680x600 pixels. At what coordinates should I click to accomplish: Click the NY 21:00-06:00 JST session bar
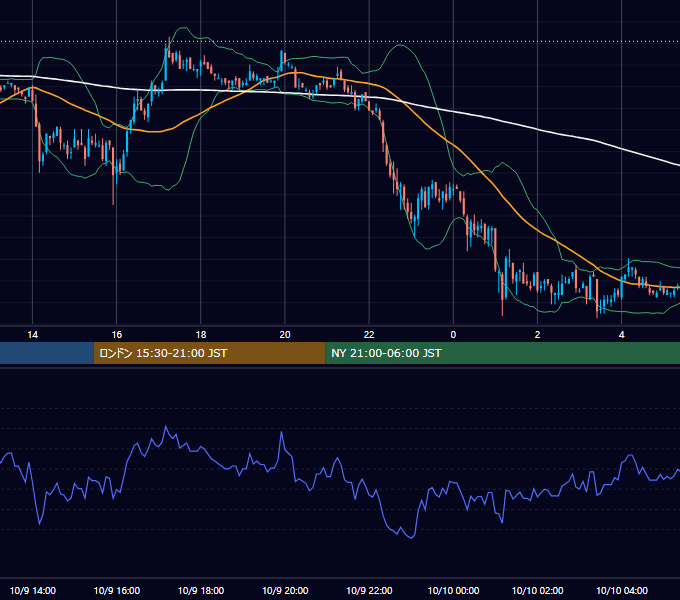502,353
